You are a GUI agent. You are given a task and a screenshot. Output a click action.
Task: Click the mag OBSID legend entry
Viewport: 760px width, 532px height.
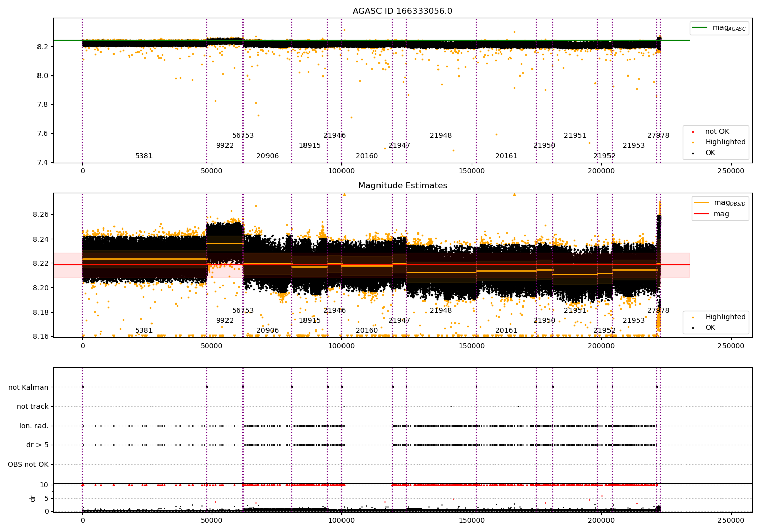click(x=719, y=203)
